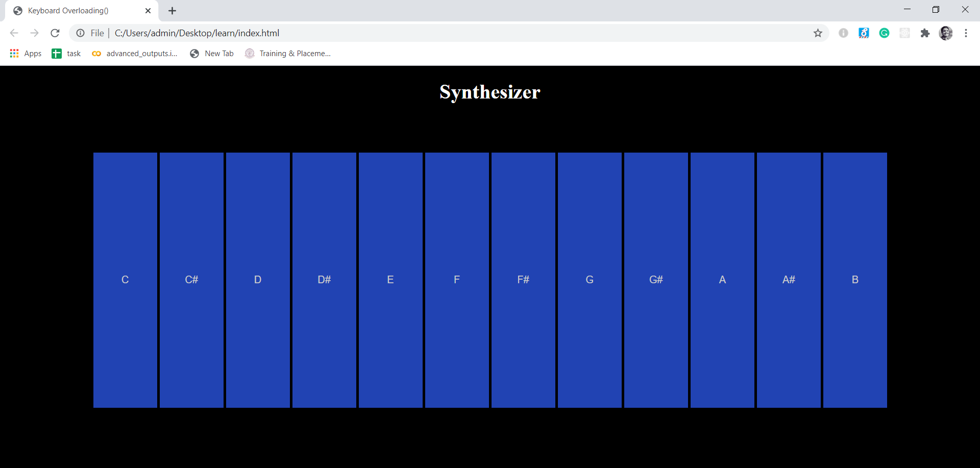This screenshot has width=980, height=468.
Task: Open the Extensions puzzle piece icon
Action: coord(925,33)
